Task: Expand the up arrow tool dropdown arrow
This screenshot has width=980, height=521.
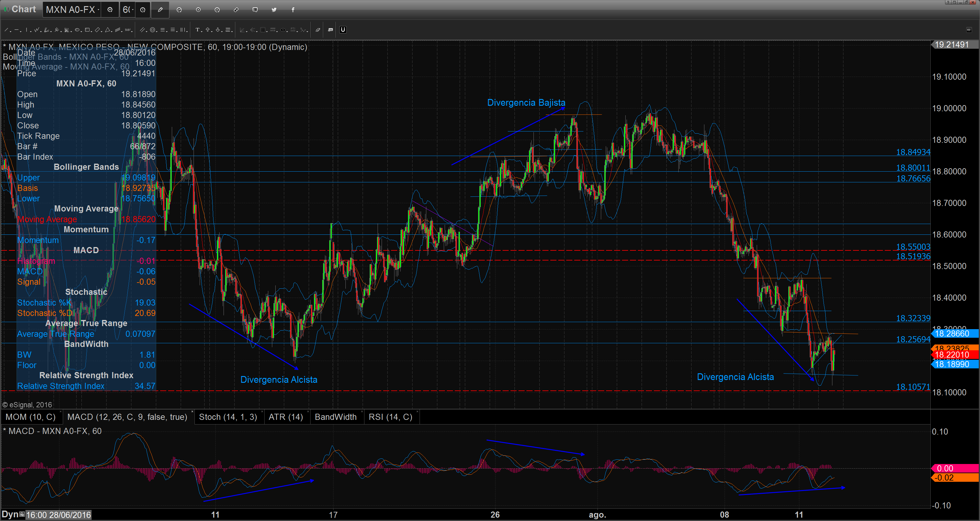Action: click(x=212, y=32)
